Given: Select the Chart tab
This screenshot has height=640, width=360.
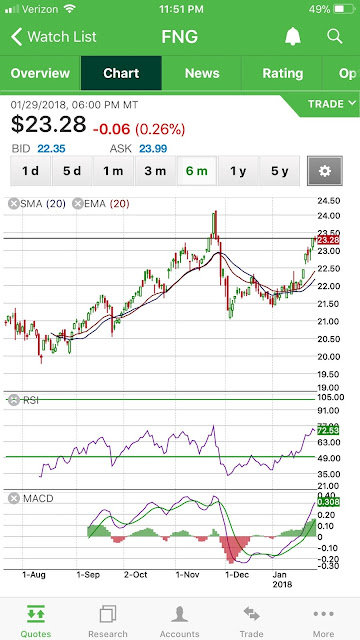Looking at the screenshot, I should pyautogui.click(x=121, y=73).
